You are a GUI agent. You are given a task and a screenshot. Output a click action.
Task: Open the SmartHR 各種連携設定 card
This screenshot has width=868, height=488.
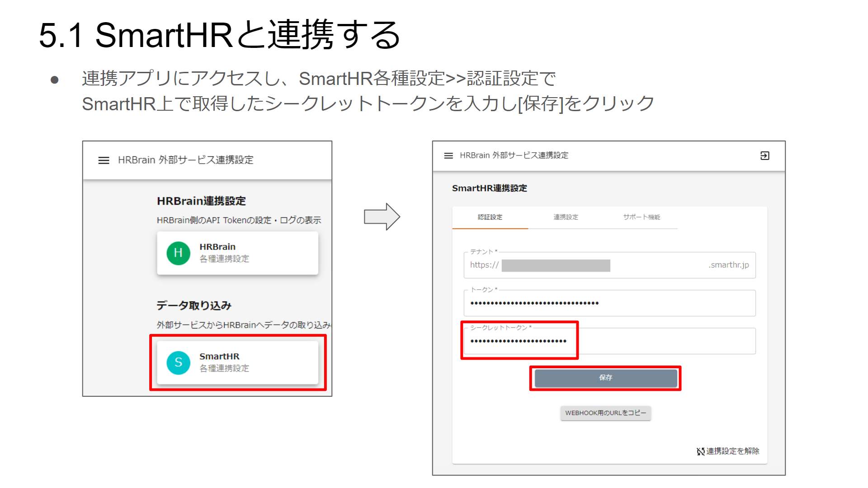coord(238,362)
